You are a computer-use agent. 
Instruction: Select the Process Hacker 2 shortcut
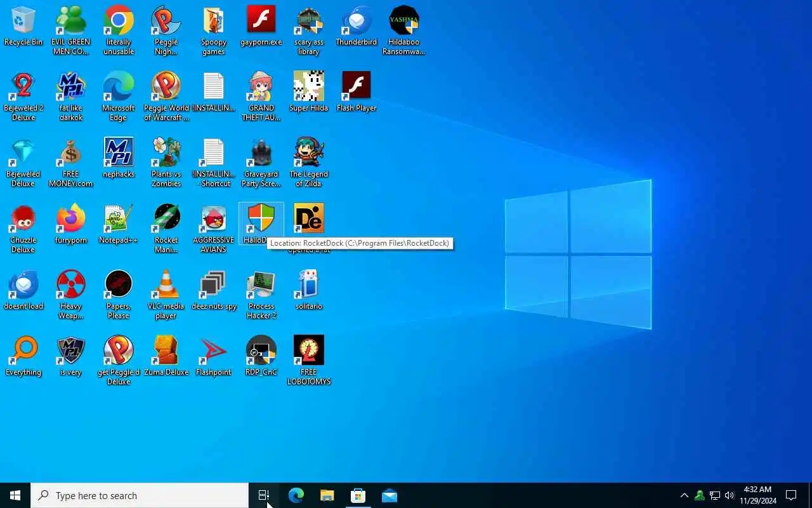click(x=261, y=295)
